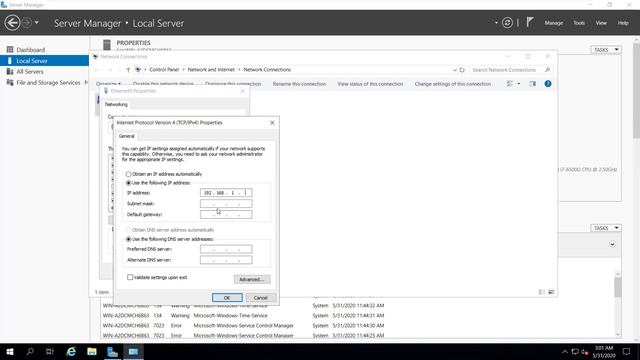This screenshot has width=640, height=360.
Task: Expand the events filter chevron
Action: point(612,244)
